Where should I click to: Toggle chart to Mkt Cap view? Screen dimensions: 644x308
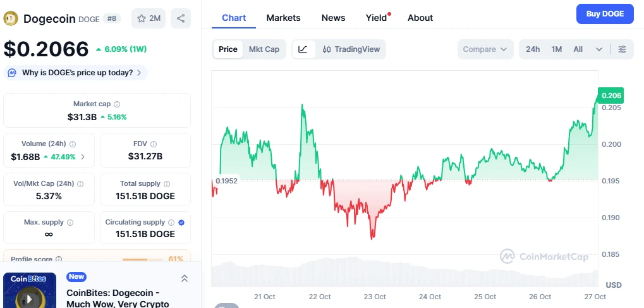[264, 49]
